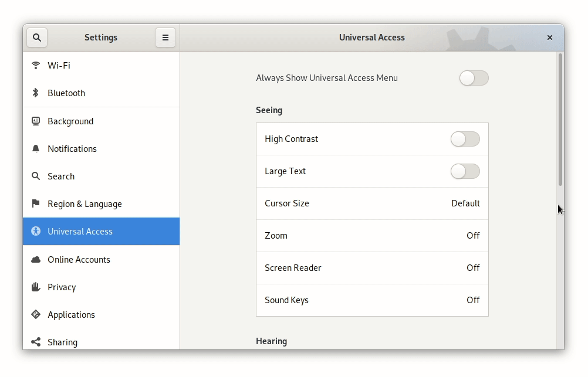Click the Sharing icon in sidebar
Image resolution: width=588 pixels, height=377 pixels.
click(x=36, y=342)
